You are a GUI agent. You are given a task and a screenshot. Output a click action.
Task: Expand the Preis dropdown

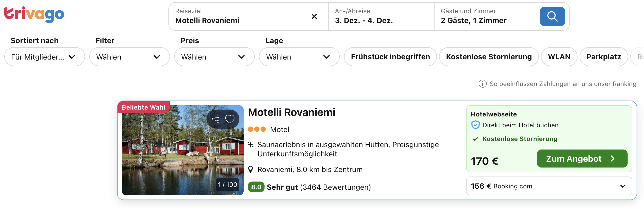(214, 57)
